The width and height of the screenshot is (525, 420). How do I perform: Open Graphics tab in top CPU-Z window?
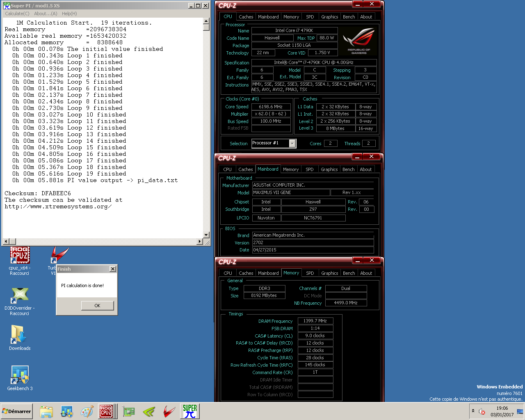coord(330,17)
